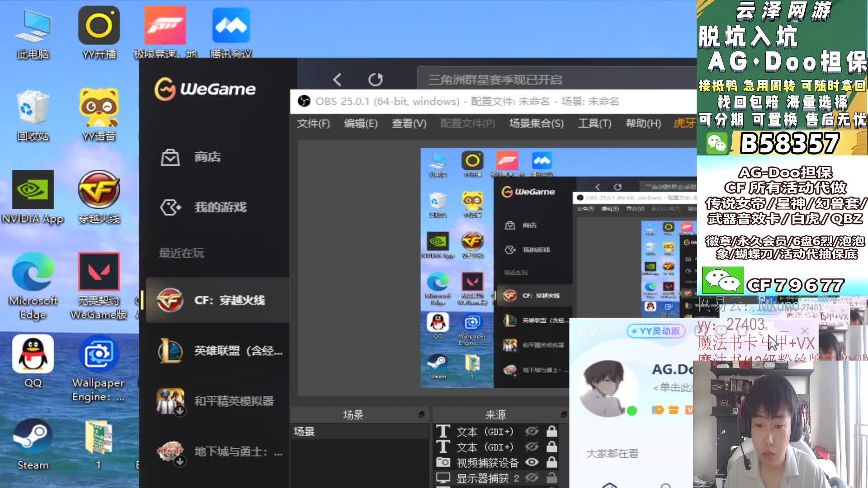Select the 场景 entry in the OBS scenes list
Viewport: 868px width, 488px height.
(359, 432)
